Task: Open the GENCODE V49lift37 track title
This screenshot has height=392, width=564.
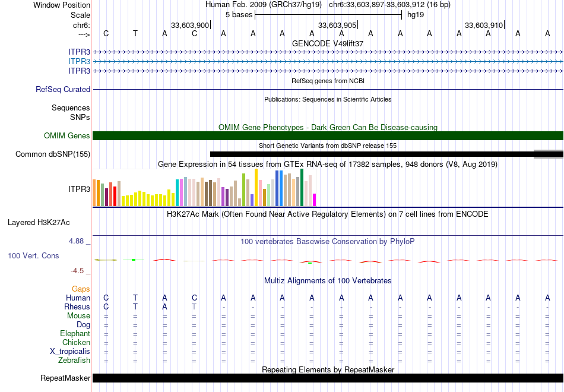Action: [328, 44]
